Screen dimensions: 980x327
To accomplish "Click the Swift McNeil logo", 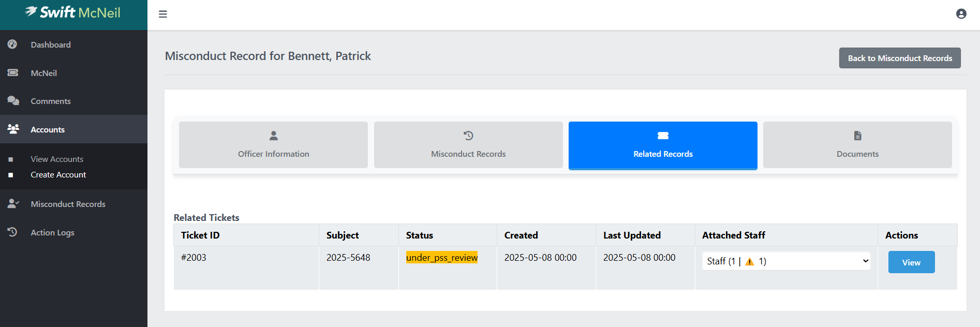I will [x=73, y=12].
